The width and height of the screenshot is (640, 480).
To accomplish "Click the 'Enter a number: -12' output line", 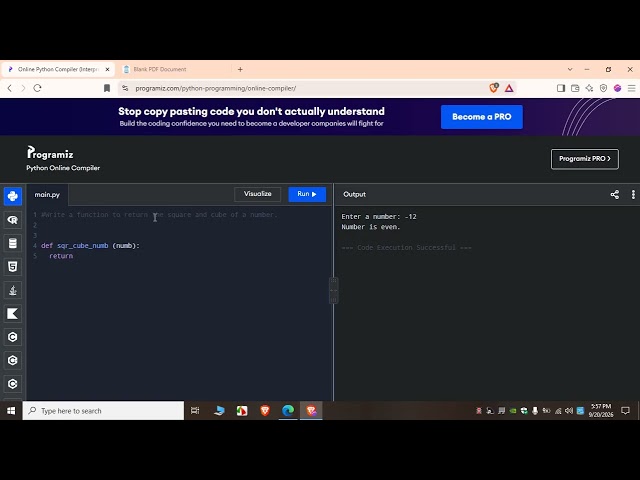I will (379, 217).
